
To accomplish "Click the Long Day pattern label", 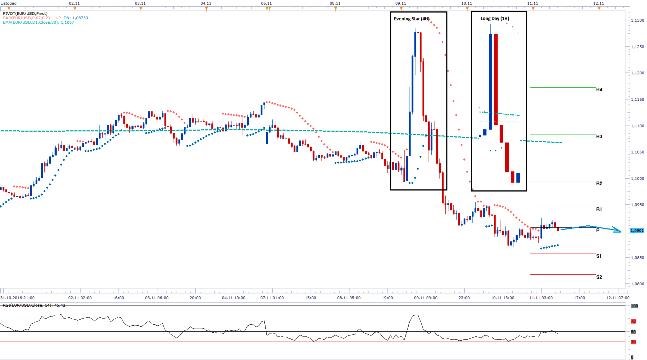I will (x=495, y=19).
